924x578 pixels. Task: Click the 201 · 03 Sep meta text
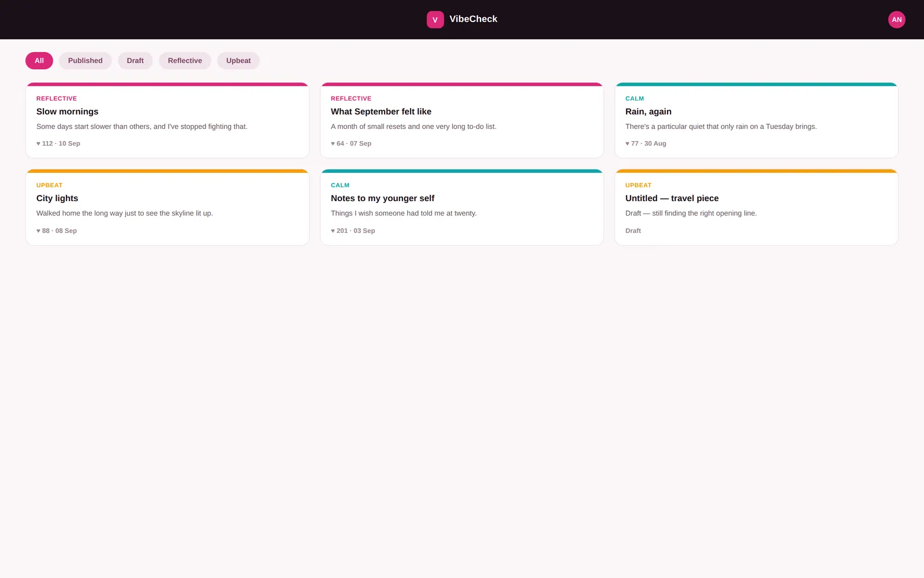click(353, 231)
